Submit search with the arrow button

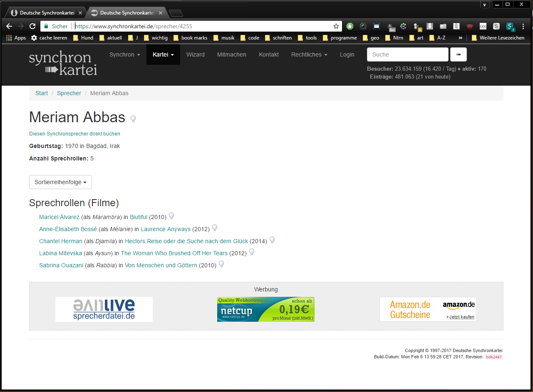[x=459, y=54]
